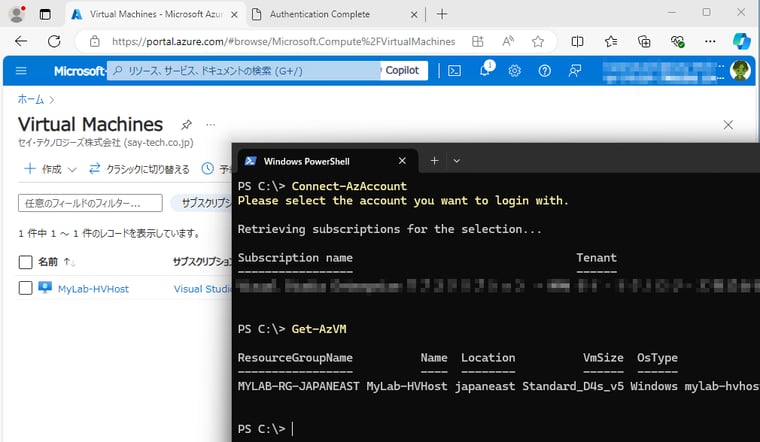Open the browser apps grid icon
Image resolution: width=760 pixels, height=442 pixels.
click(477, 42)
